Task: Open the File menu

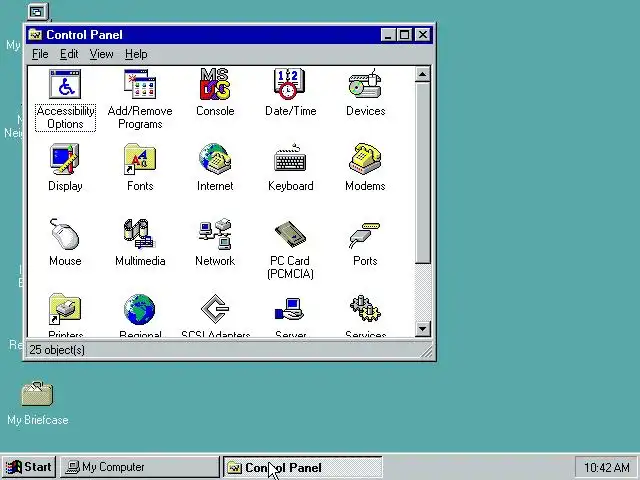Action: 40,54
